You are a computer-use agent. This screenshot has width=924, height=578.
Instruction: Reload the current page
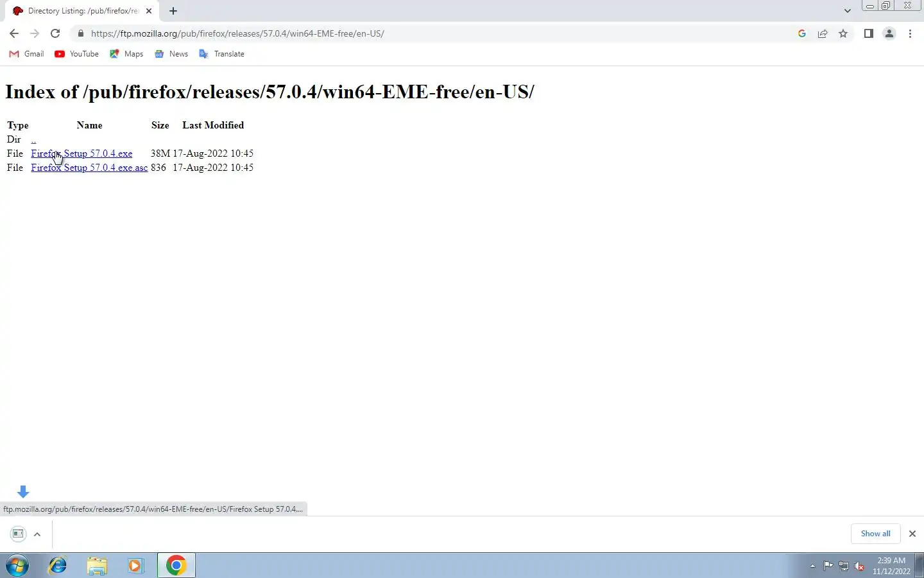coord(55,33)
